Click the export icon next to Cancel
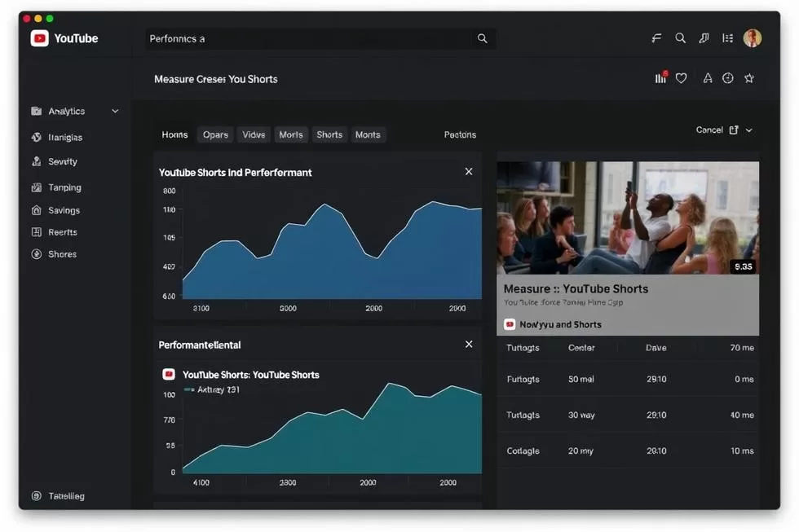Viewport: 799px width, 532px height. [734, 130]
